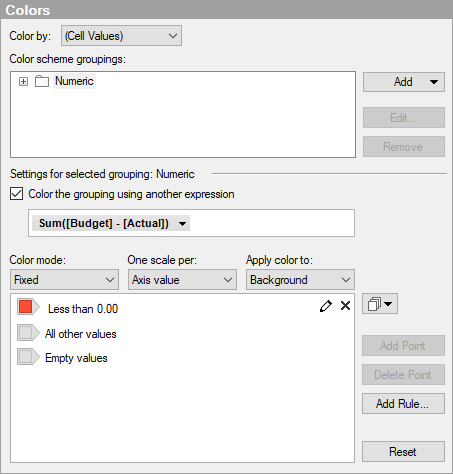
Task: Click the Empty values color swatch
Action: [26, 357]
